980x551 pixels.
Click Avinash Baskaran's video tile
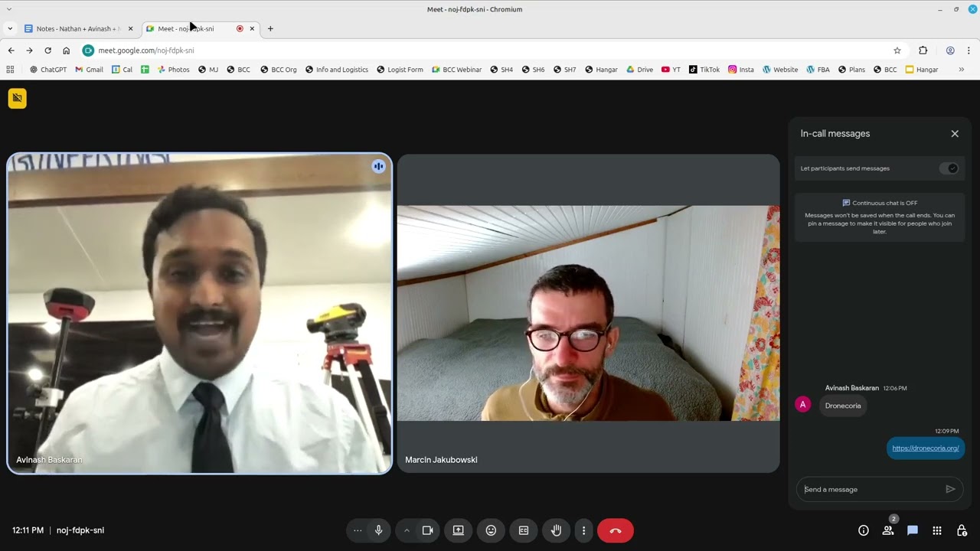coord(199,314)
